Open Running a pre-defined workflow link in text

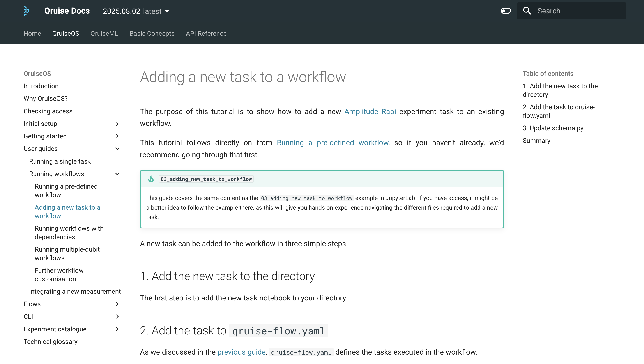point(332,143)
